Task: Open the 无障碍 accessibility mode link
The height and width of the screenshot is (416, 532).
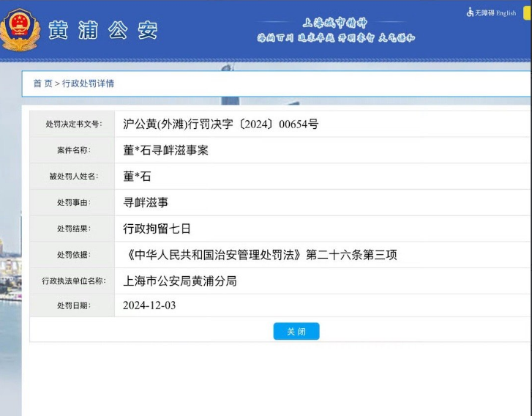Action: pyautogui.click(x=484, y=13)
